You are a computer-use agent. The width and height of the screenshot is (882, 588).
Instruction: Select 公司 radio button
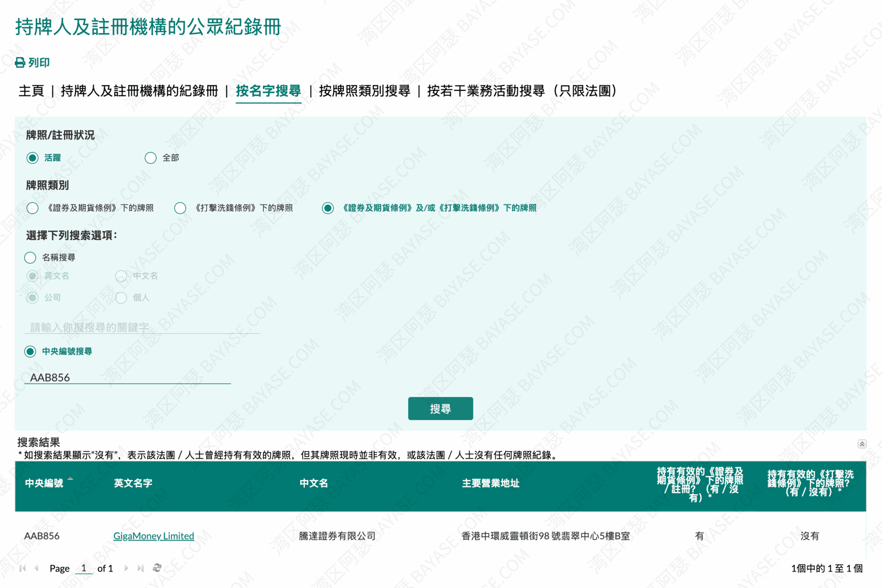tap(33, 298)
